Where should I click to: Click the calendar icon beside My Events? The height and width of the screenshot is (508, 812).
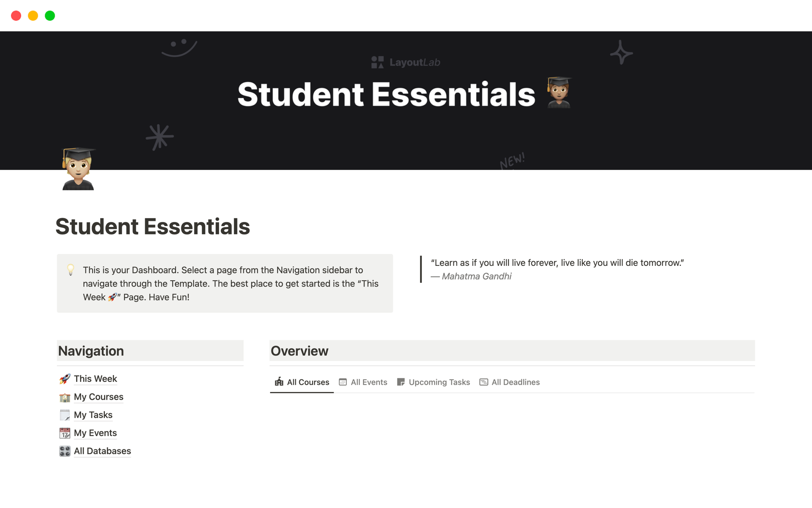[x=65, y=433]
